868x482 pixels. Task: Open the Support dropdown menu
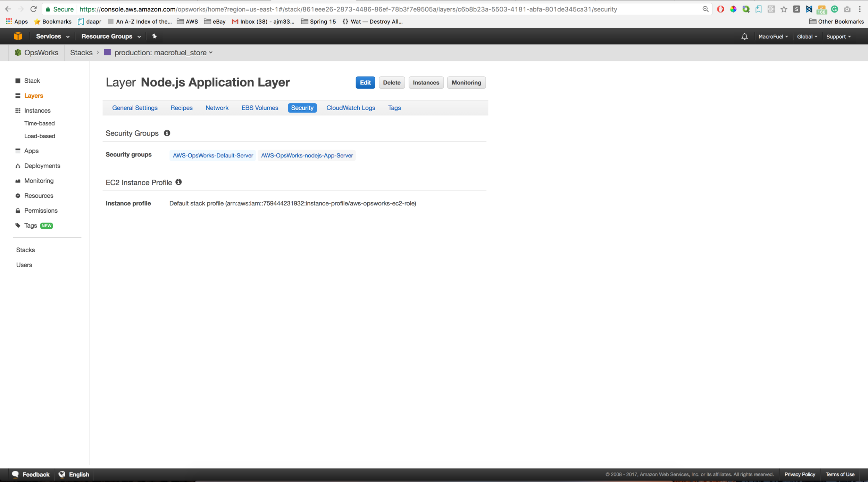[838, 36]
